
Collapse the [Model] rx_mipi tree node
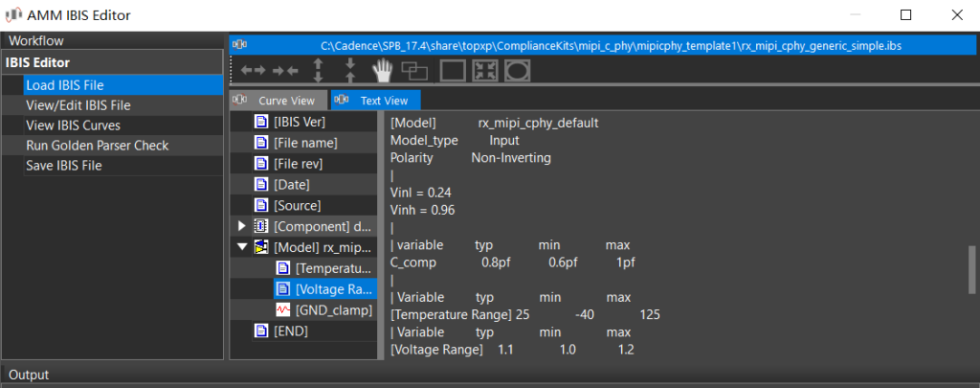pyautogui.click(x=241, y=247)
